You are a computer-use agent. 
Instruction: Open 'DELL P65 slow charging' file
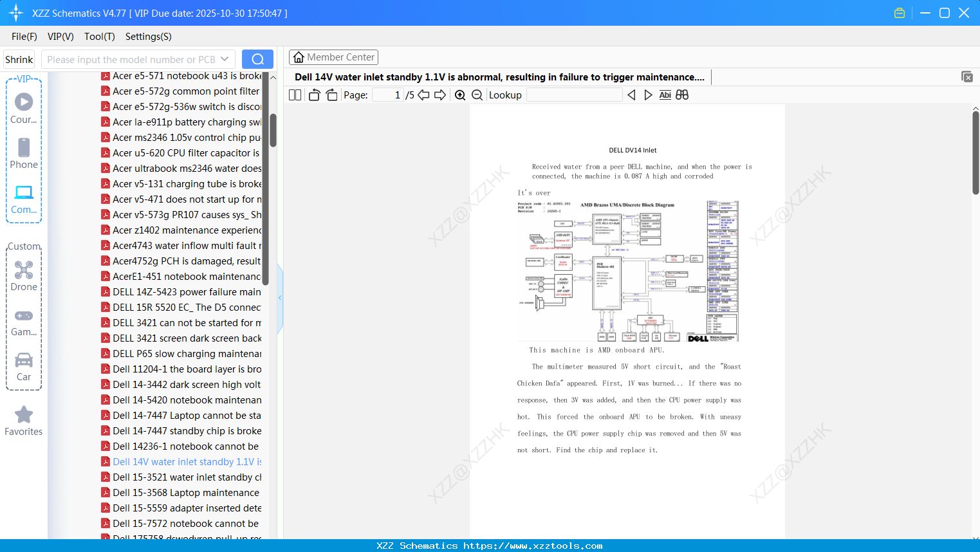tap(181, 354)
